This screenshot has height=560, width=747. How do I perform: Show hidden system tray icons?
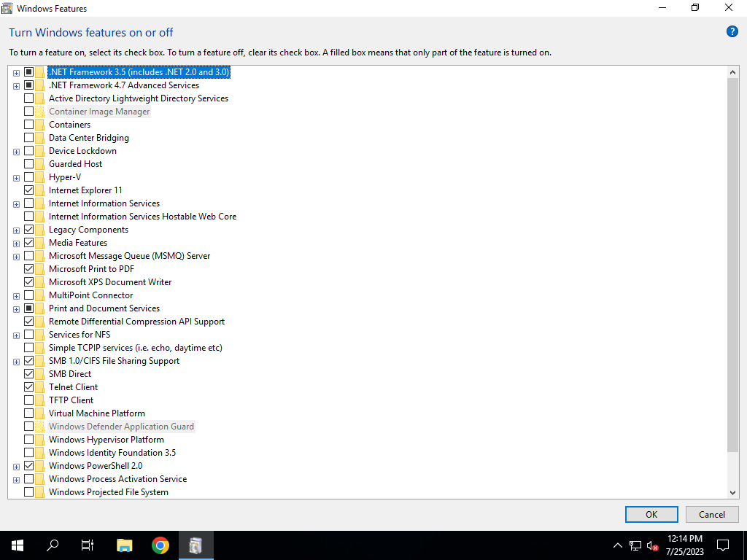[617, 545]
